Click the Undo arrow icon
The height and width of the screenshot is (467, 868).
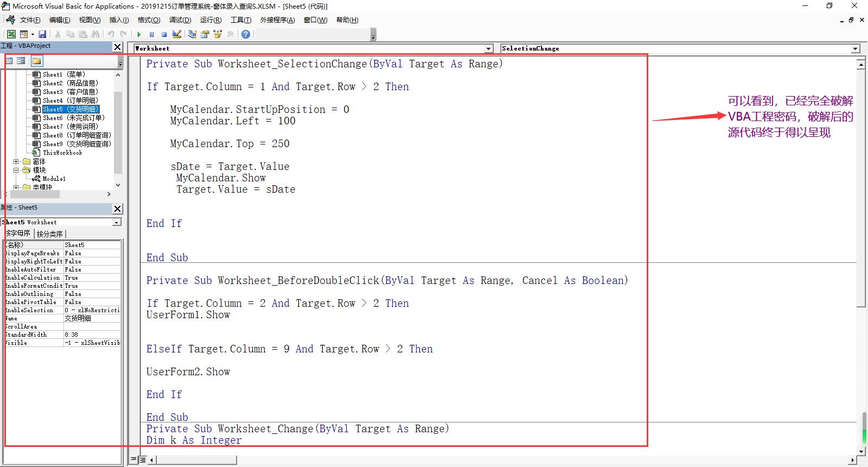[x=111, y=34]
